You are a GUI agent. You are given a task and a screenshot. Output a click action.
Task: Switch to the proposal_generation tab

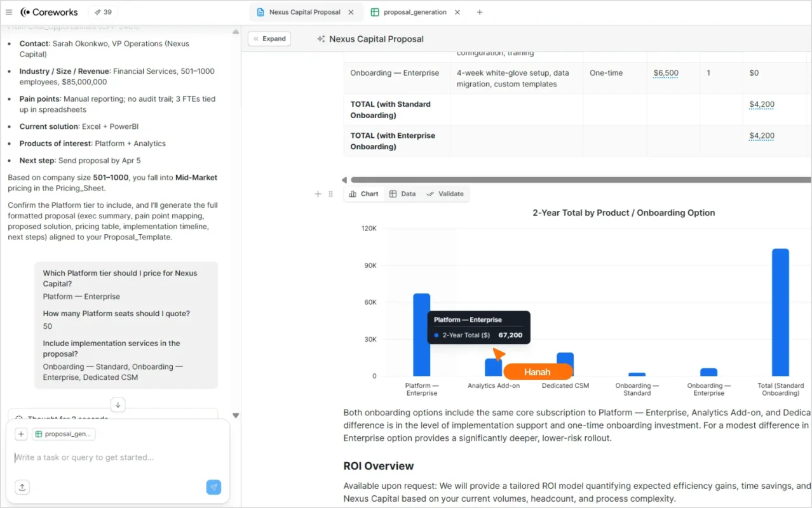(x=414, y=12)
